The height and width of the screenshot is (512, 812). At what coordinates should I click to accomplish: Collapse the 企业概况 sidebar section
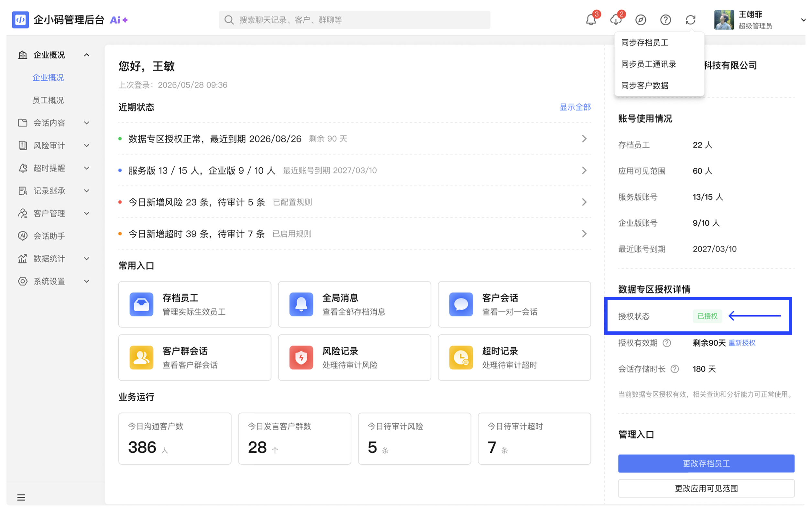87,55
